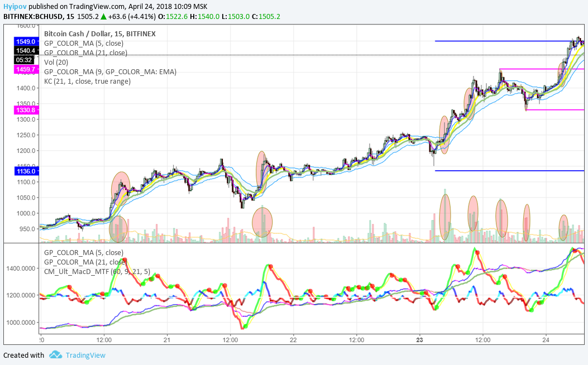Click the H:1540.0 high value
This screenshot has width=588, height=365.
coord(204,17)
